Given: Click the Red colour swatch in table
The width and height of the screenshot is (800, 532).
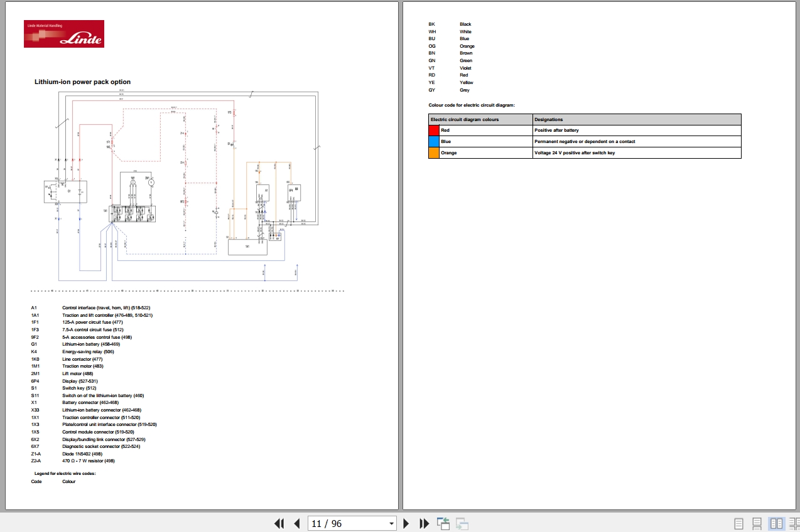Looking at the screenshot, I should 433,130.
